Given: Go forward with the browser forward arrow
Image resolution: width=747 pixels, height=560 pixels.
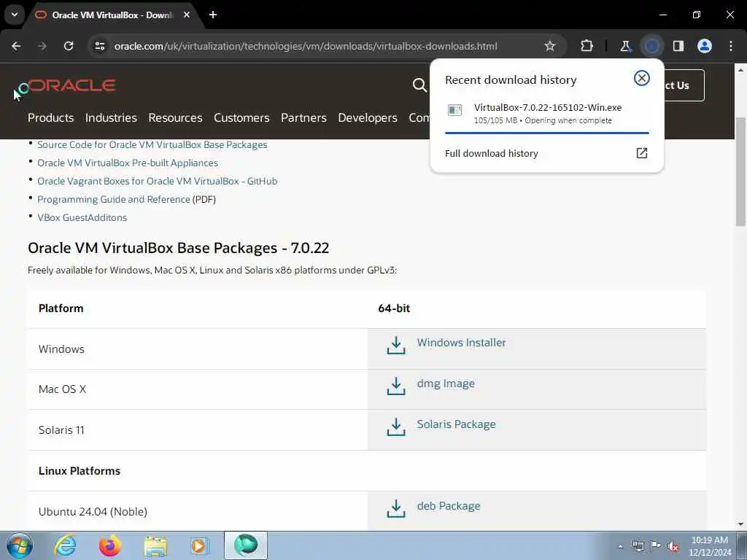Looking at the screenshot, I should click(42, 46).
